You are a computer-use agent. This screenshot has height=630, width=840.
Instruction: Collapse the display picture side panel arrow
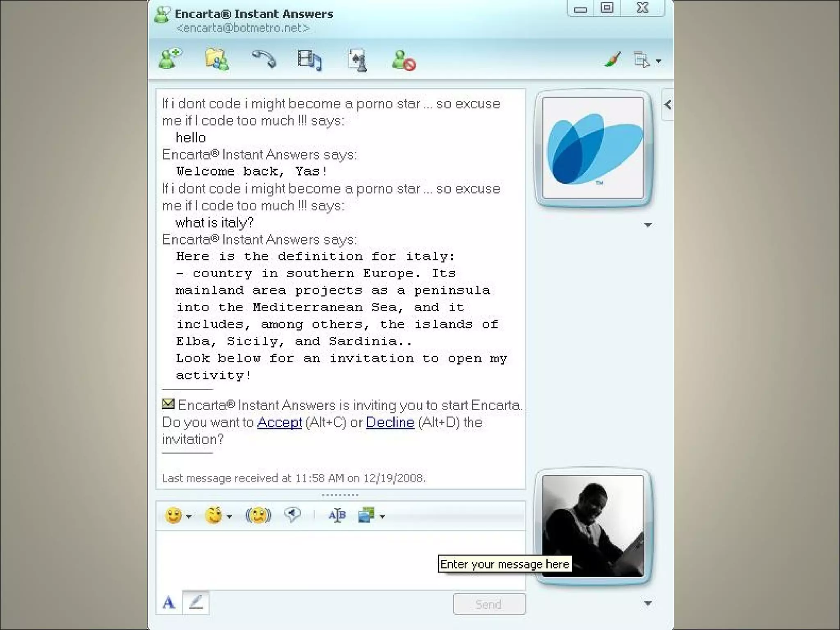668,105
